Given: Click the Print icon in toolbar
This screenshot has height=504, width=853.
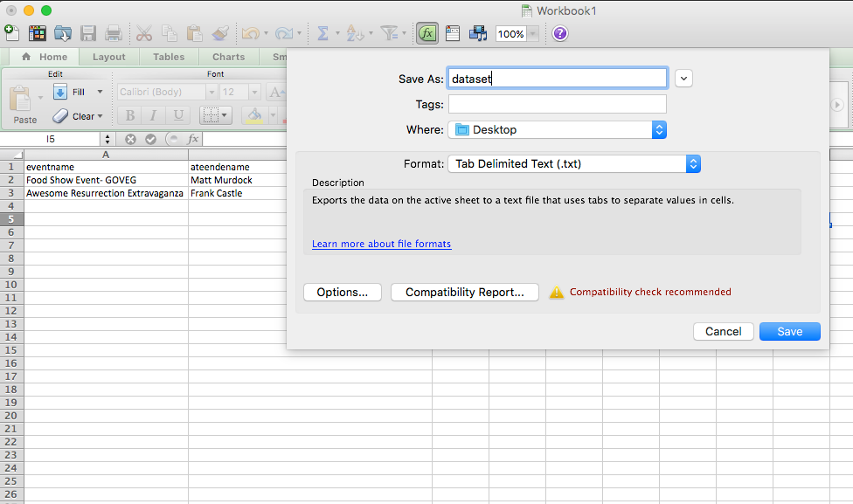Looking at the screenshot, I should [113, 33].
